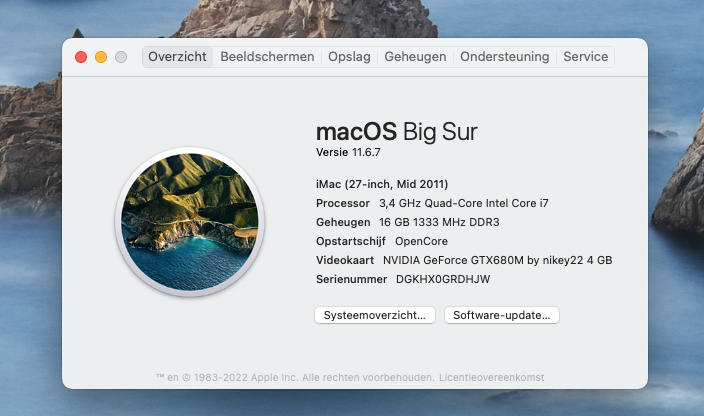Image resolution: width=704 pixels, height=416 pixels.
Task: Open the Licentieovereenkomst link
Action: tap(491, 377)
